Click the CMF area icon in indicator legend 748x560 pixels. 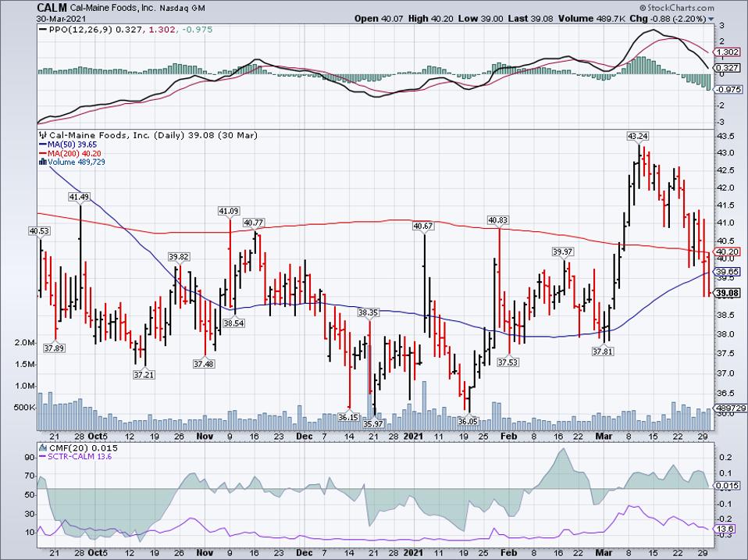tap(42, 448)
